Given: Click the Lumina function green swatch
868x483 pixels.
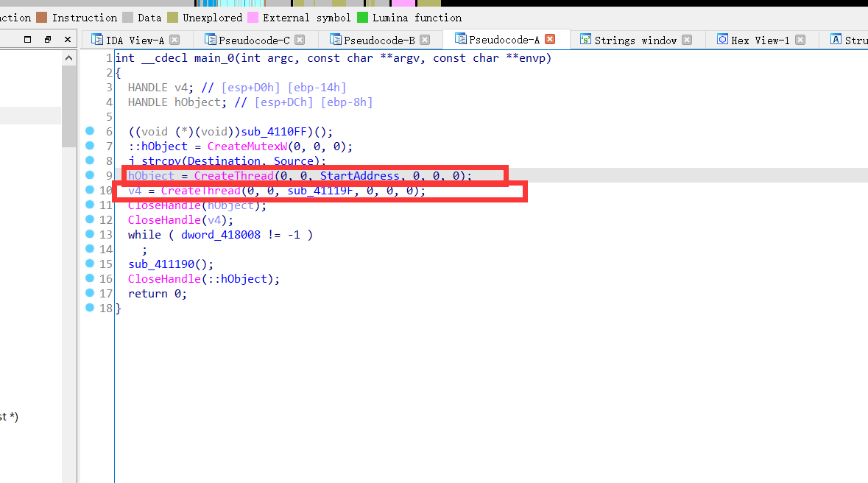Looking at the screenshot, I should [362, 18].
